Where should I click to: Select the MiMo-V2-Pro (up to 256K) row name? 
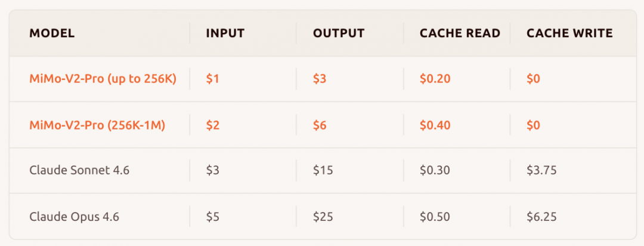point(103,79)
